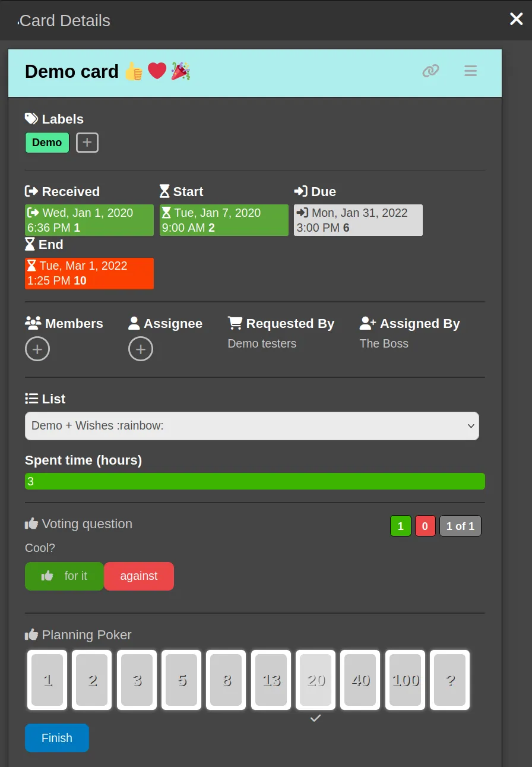
Task: Select planning poker card 40
Action: point(360,680)
